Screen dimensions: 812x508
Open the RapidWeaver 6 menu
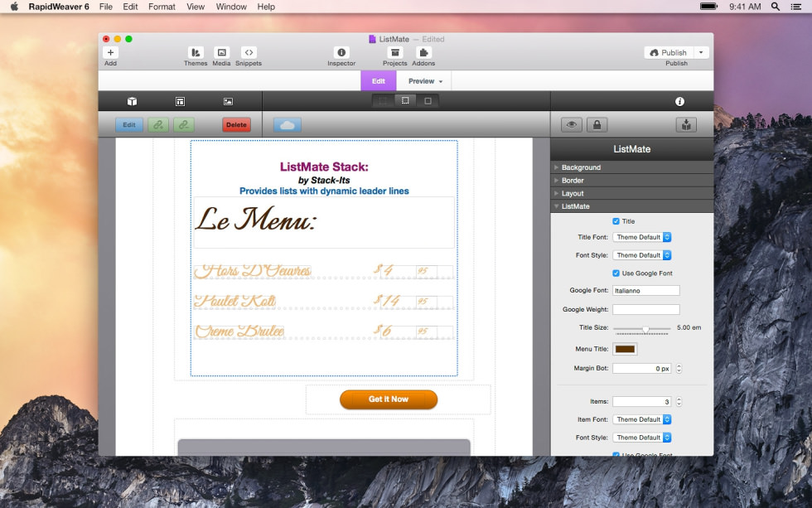coord(59,7)
